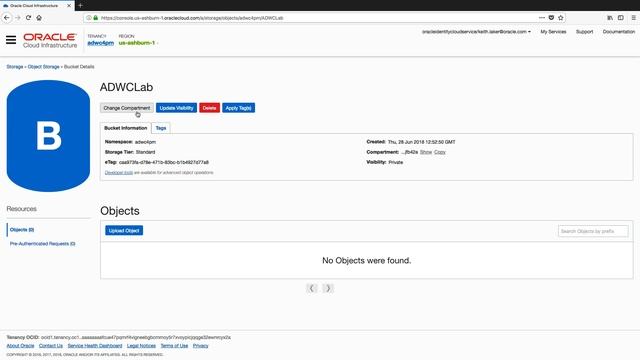640x360 pixels.
Task: Click the Update Visibility button
Action: pyautogui.click(x=176, y=108)
